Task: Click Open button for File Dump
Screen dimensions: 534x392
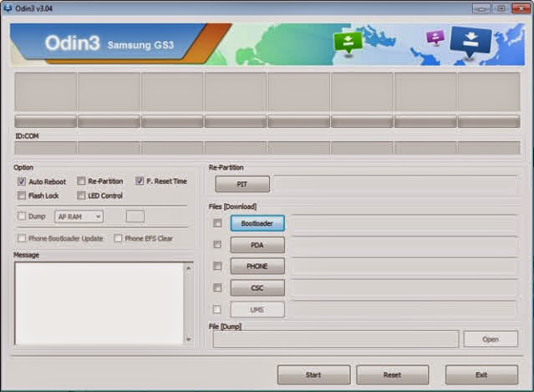Action: coord(491,339)
